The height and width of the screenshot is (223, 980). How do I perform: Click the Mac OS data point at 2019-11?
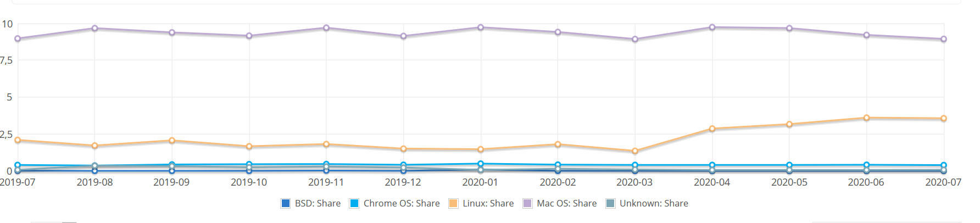click(x=326, y=27)
